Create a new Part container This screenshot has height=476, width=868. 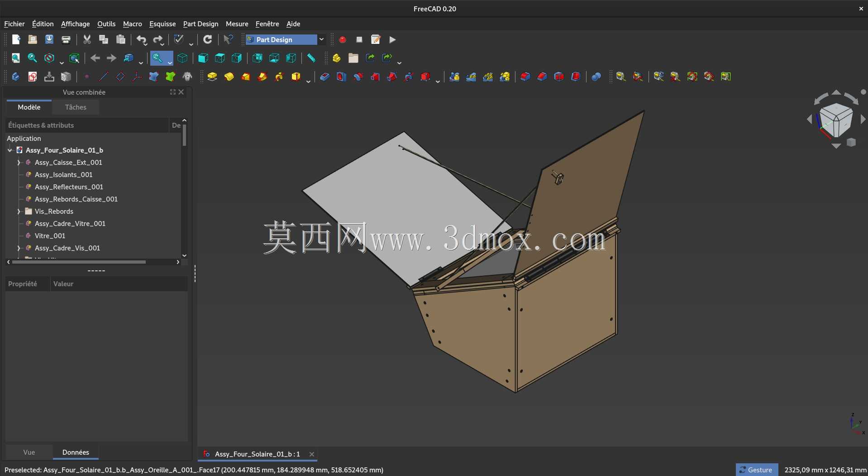click(336, 58)
